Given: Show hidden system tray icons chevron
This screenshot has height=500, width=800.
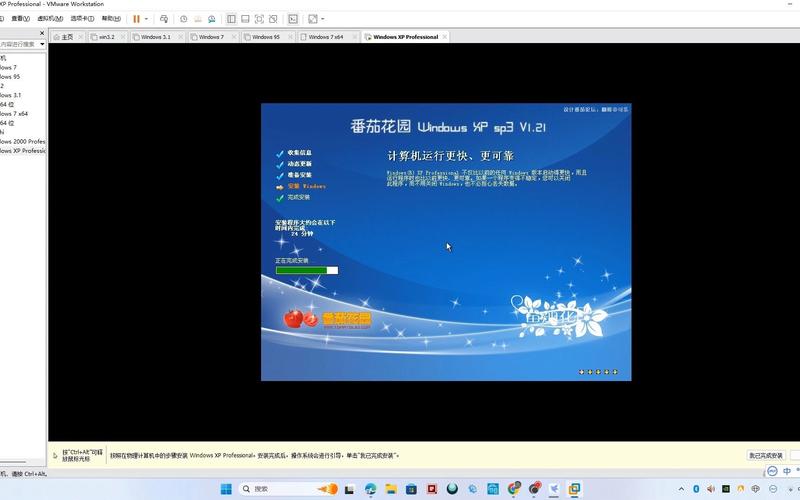Looking at the screenshot, I should [x=681, y=489].
